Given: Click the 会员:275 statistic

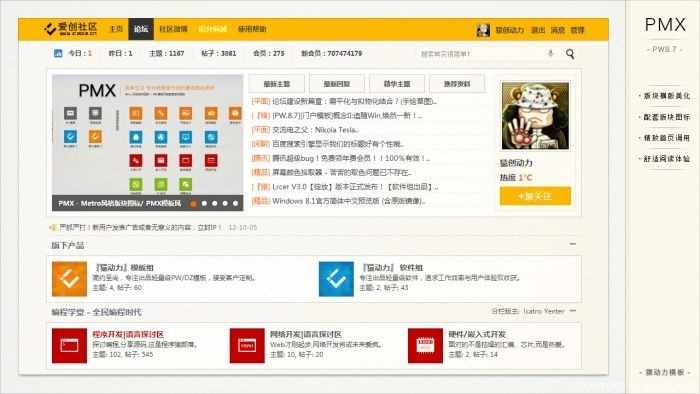Looking at the screenshot, I should coord(269,53).
